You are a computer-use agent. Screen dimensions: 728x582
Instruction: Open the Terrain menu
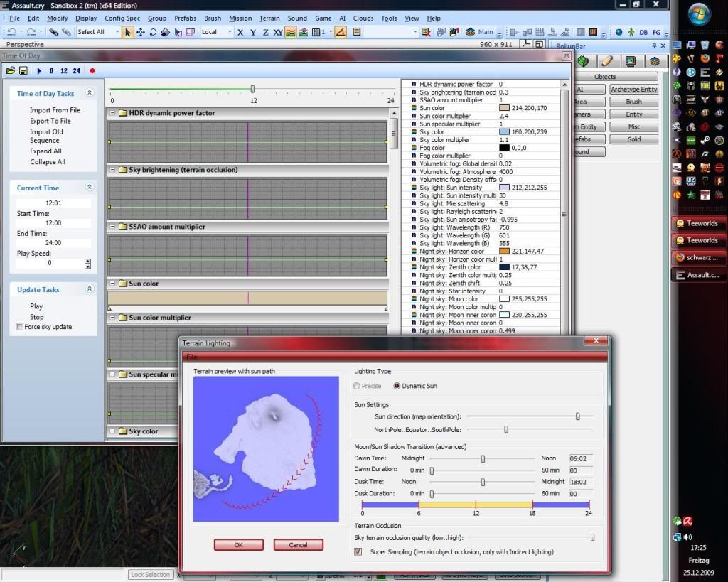(x=269, y=18)
